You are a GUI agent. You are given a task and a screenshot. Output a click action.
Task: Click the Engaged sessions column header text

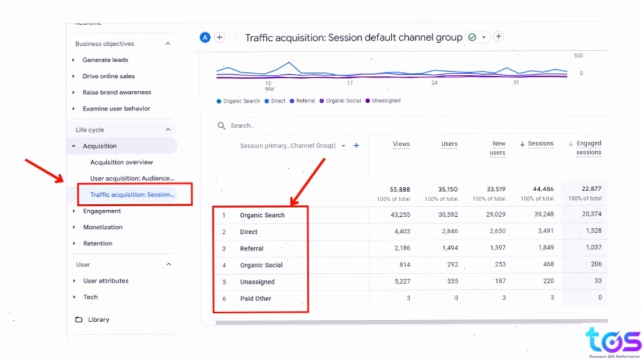589,148
